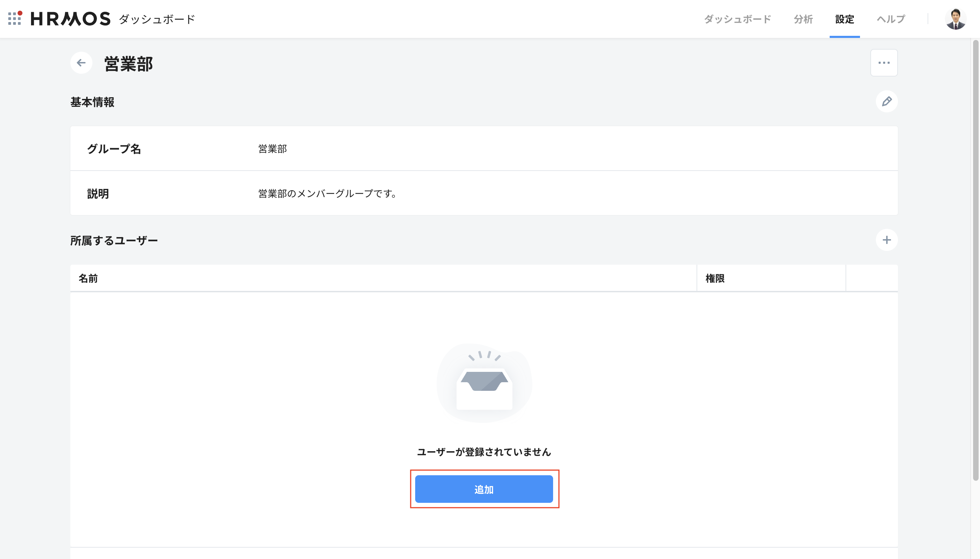Click the 説明 description text
This screenshot has width=980, height=559.
[327, 193]
